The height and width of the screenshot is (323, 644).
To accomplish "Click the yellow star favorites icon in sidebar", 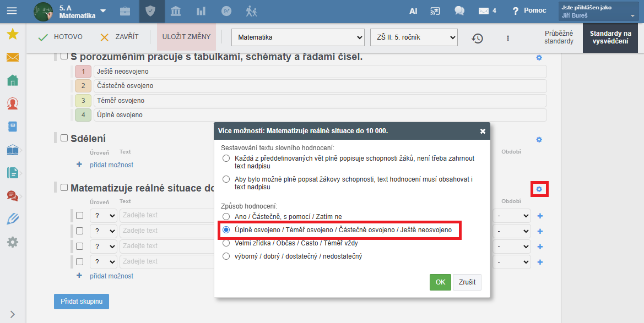I will point(12,35).
